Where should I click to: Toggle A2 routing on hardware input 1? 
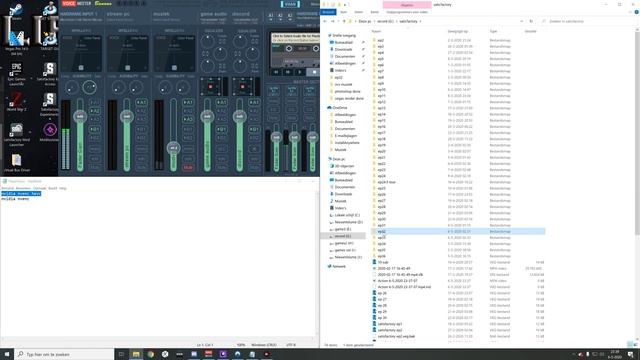click(95, 111)
